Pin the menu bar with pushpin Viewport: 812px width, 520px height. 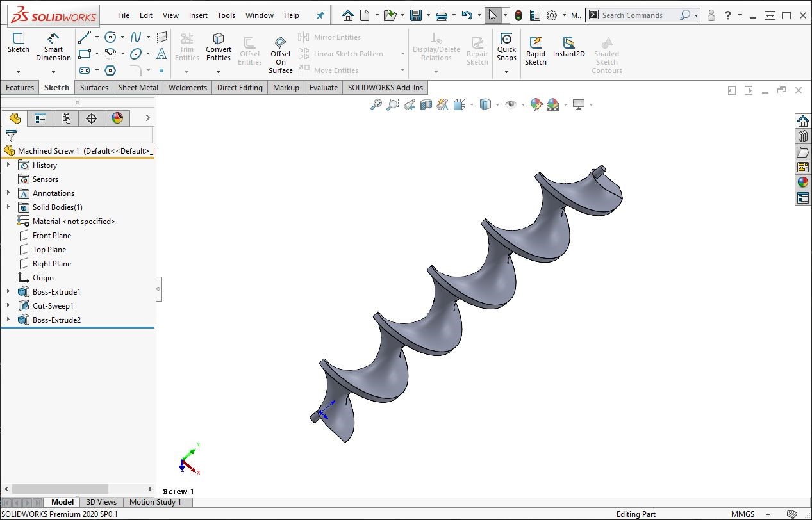point(320,15)
